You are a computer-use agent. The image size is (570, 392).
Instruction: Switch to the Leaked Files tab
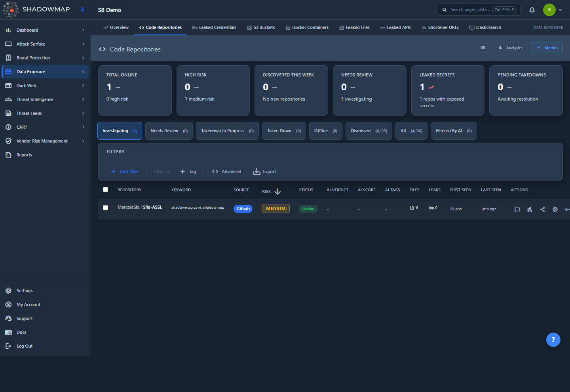point(355,28)
